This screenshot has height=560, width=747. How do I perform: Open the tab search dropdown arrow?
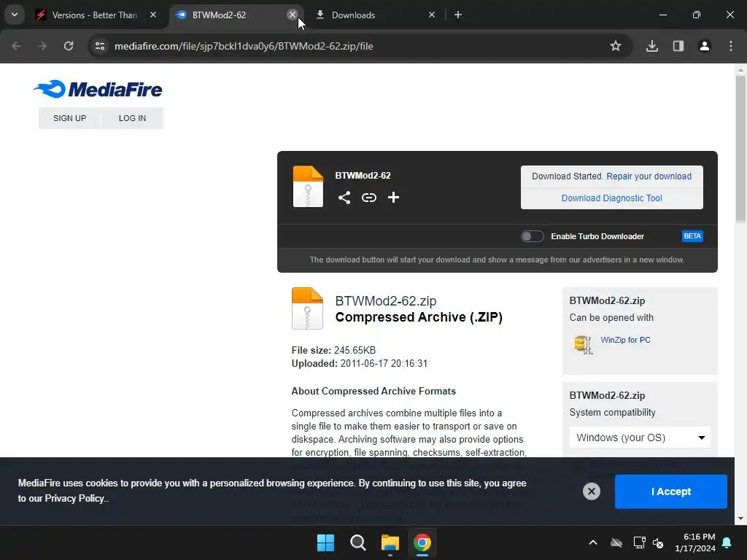15,15
